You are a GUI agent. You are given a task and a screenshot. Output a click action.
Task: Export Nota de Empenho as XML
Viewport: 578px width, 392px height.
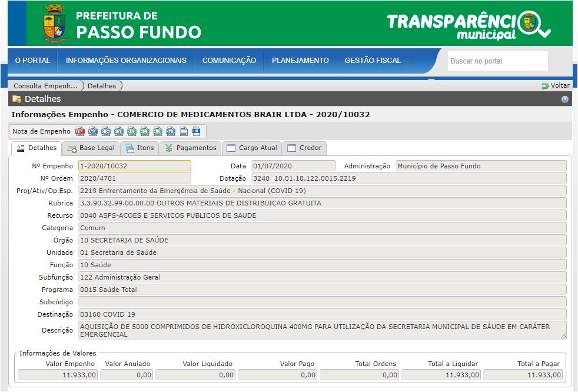click(196, 131)
